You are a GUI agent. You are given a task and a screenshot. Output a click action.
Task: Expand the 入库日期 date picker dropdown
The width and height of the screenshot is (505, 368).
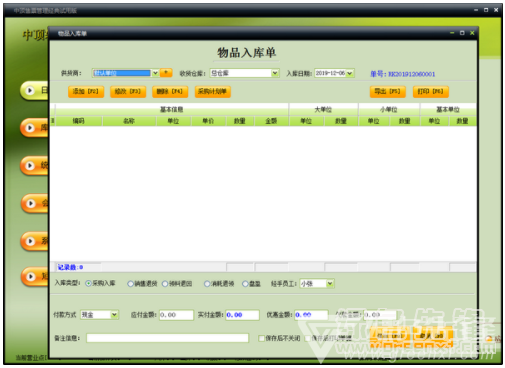point(350,73)
